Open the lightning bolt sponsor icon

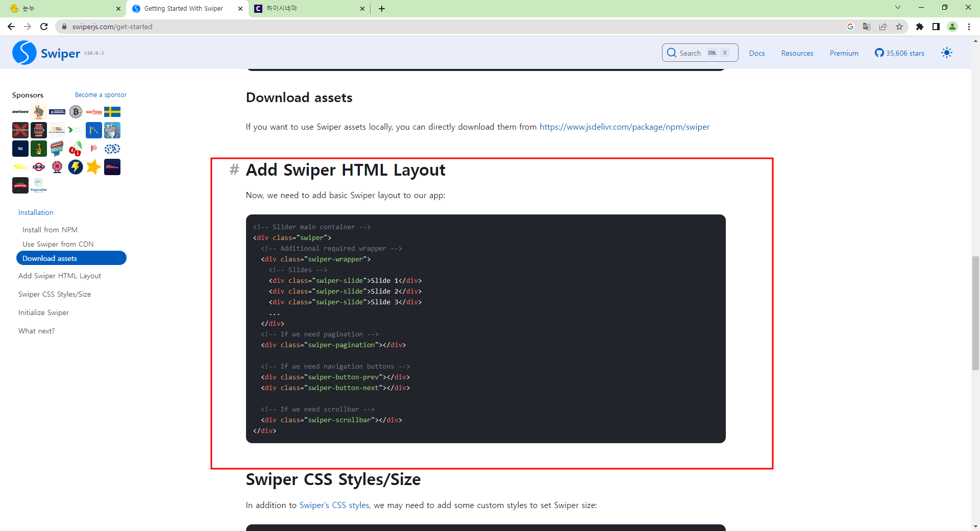click(76, 167)
